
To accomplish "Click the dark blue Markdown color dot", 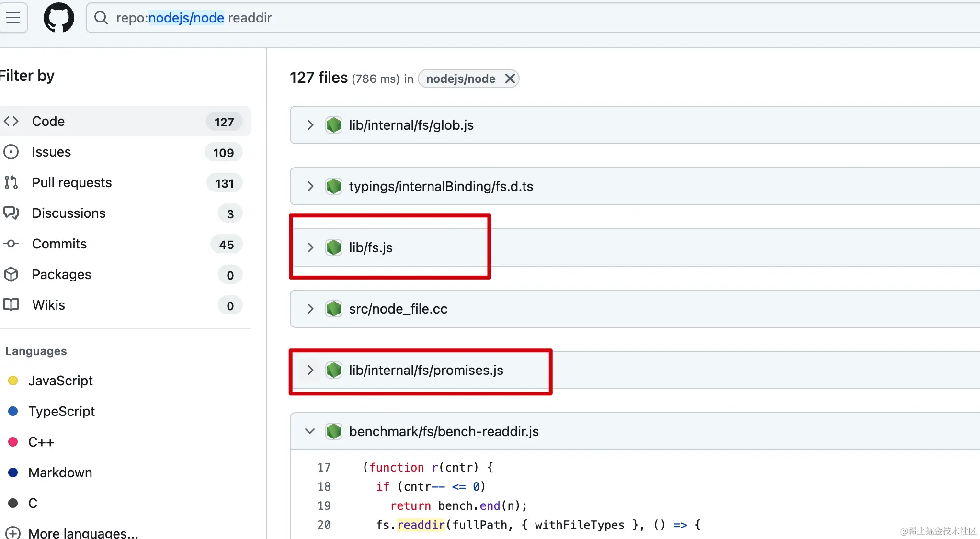I will pyautogui.click(x=13, y=472).
